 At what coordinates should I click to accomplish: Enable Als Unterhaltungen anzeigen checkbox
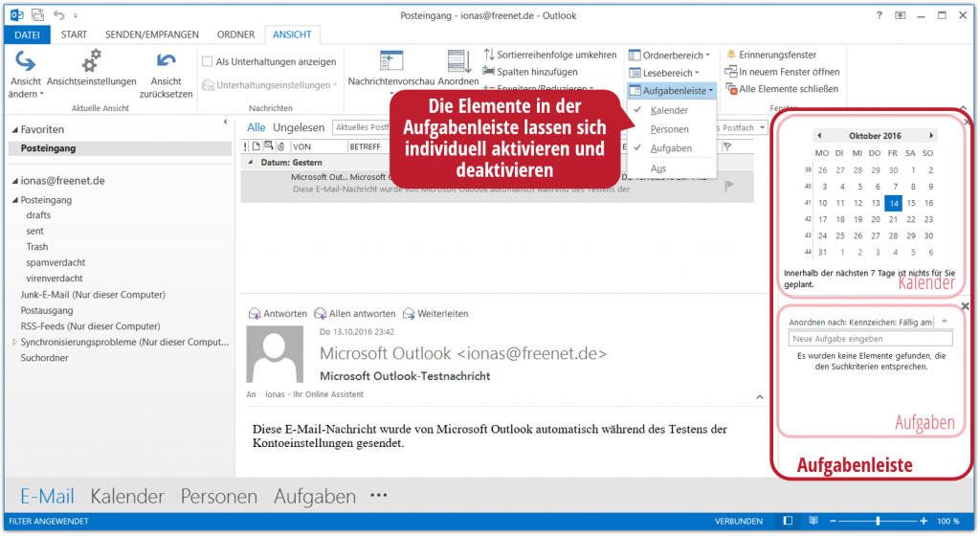(x=208, y=62)
